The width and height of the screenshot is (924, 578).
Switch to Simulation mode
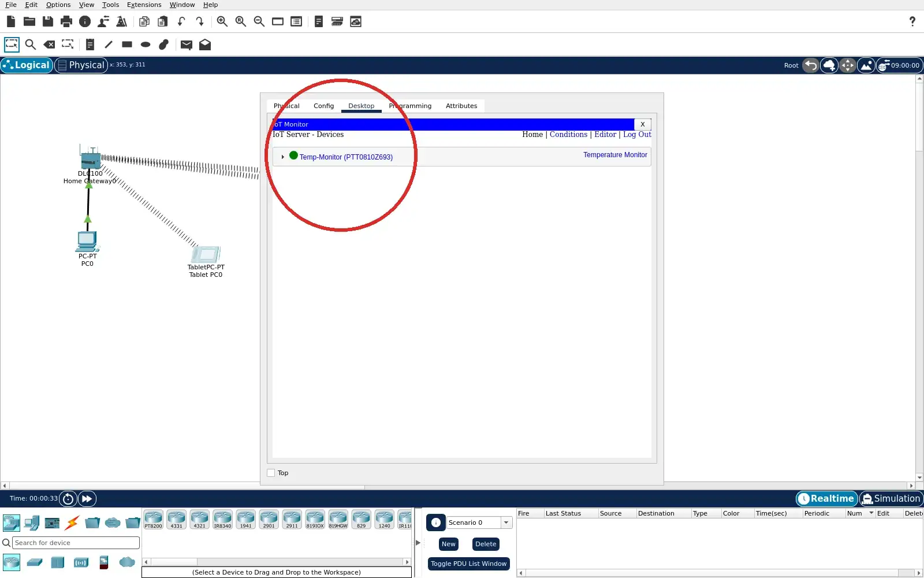click(x=891, y=499)
